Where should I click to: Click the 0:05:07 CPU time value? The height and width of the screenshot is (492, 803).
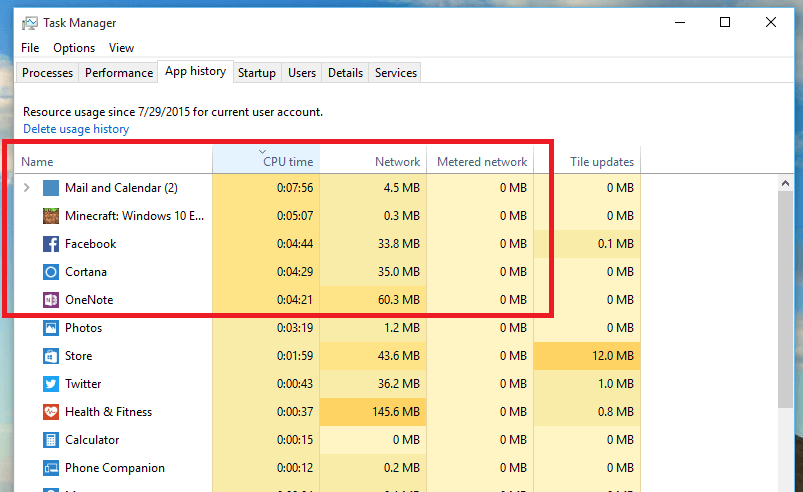point(295,216)
